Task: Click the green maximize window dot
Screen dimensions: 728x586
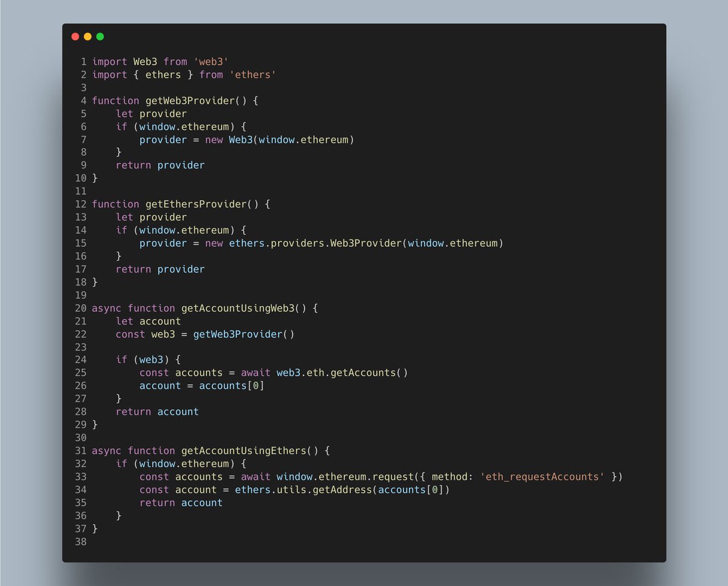Action: click(100, 36)
